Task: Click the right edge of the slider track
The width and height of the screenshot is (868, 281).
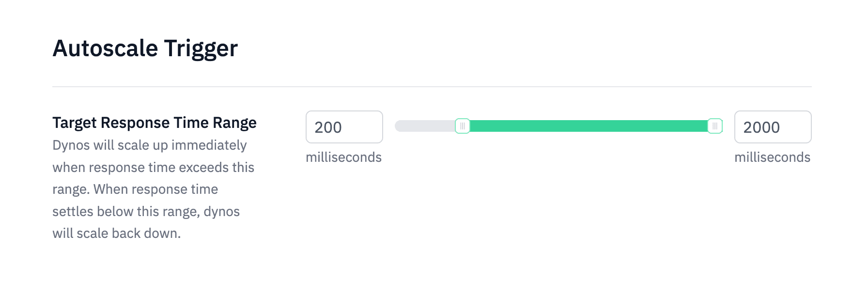Action: (721, 126)
